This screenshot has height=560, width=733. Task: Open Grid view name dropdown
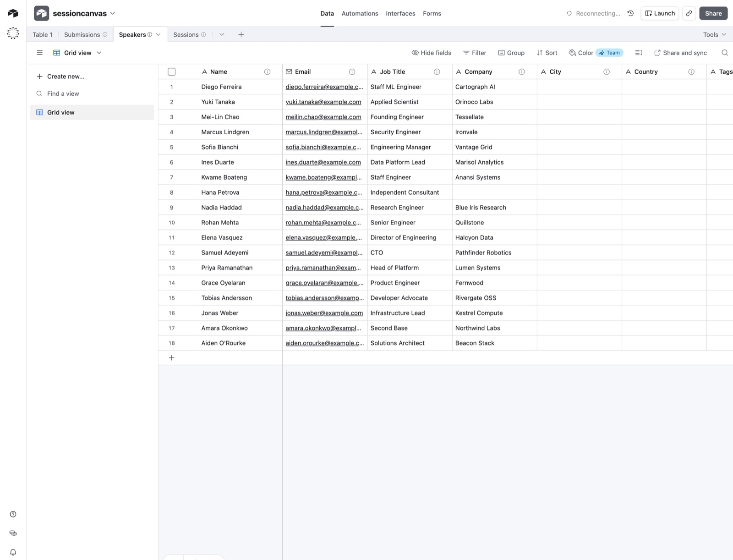77,53
